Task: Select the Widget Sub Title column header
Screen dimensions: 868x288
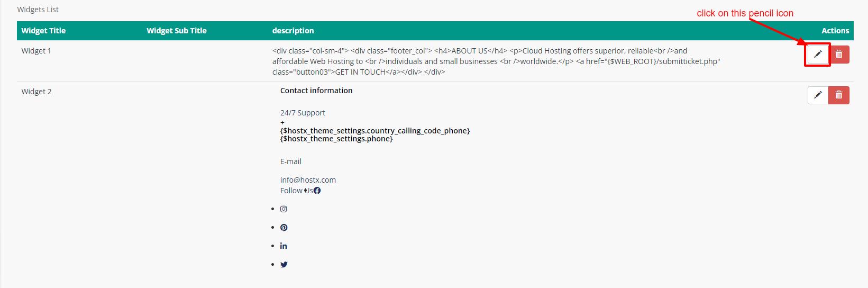Action: pyautogui.click(x=177, y=31)
